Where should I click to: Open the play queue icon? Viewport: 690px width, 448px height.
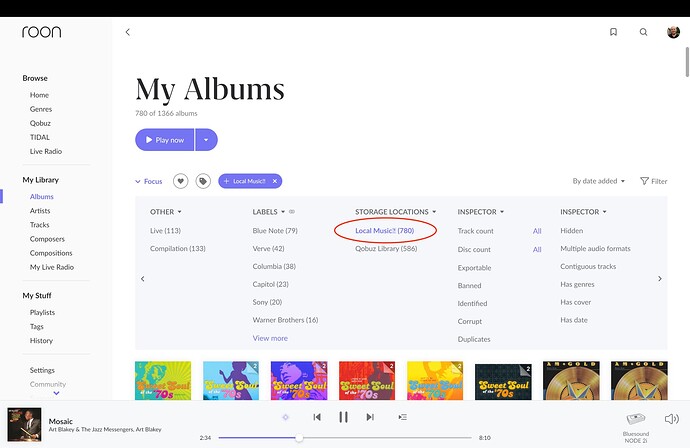click(403, 417)
